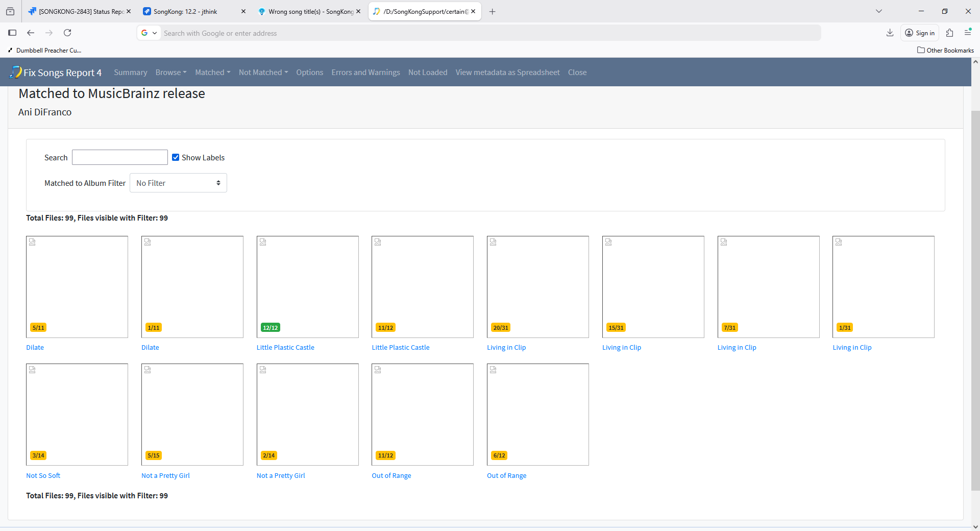Click the vertical page scrollbar

[x=975, y=300]
